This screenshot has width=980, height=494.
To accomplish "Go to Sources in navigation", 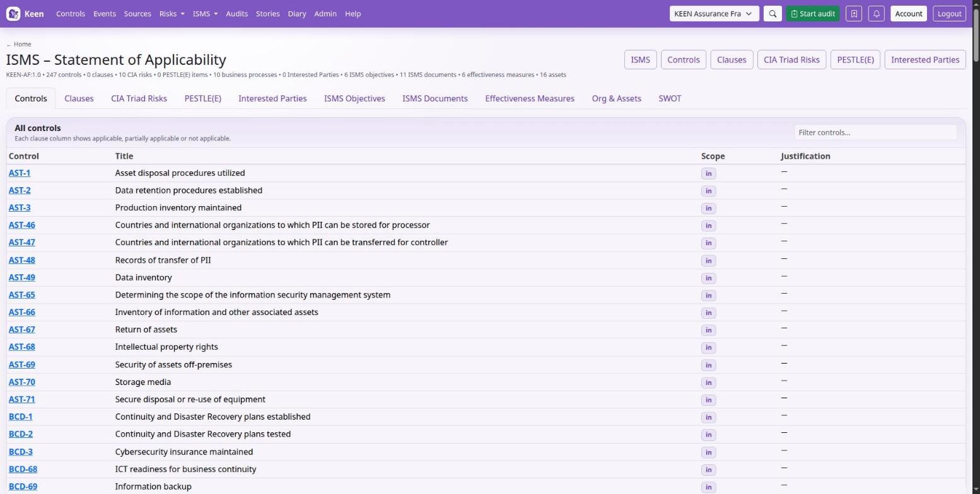I will pos(137,14).
